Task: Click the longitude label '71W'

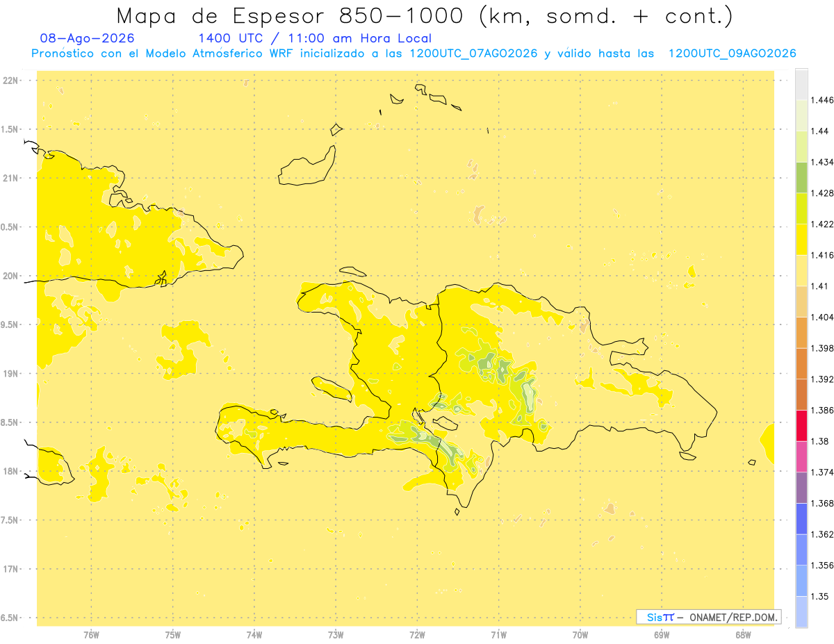Action: tap(498, 634)
